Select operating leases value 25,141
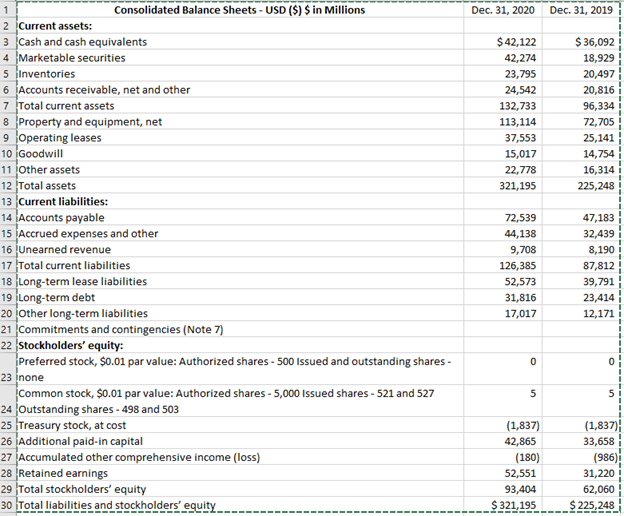Screen dimensions: 624x516 click(x=581, y=138)
